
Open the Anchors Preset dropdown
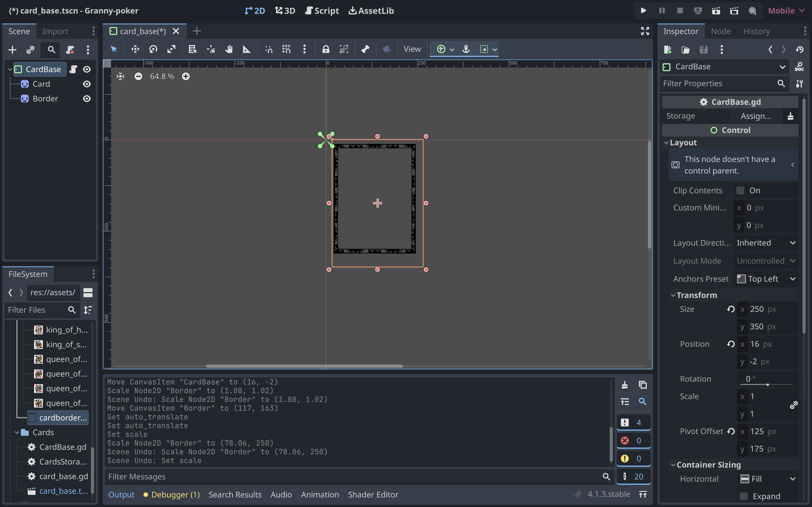tap(766, 279)
